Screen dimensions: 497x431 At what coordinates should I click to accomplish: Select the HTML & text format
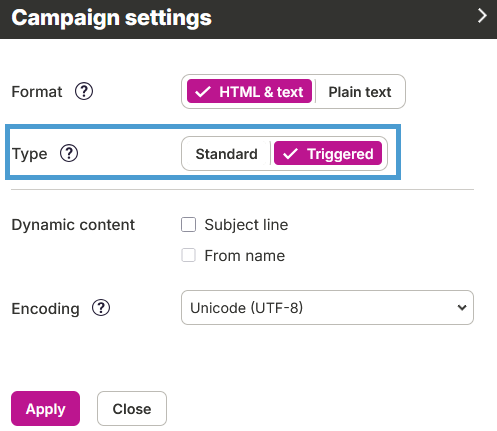click(249, 91)
